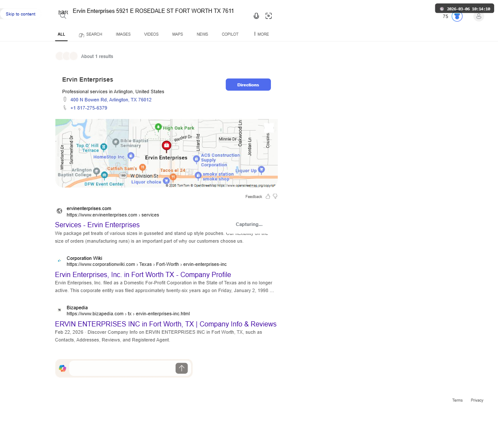
Task: Click into the Copilot chat input field
Action: (122, 368)
